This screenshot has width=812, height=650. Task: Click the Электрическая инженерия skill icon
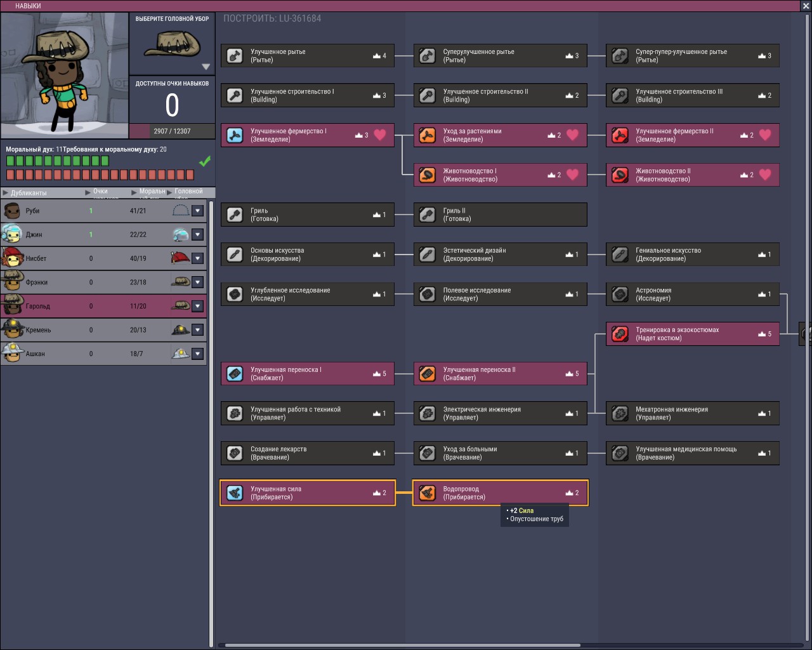click(x=428, y=413)
